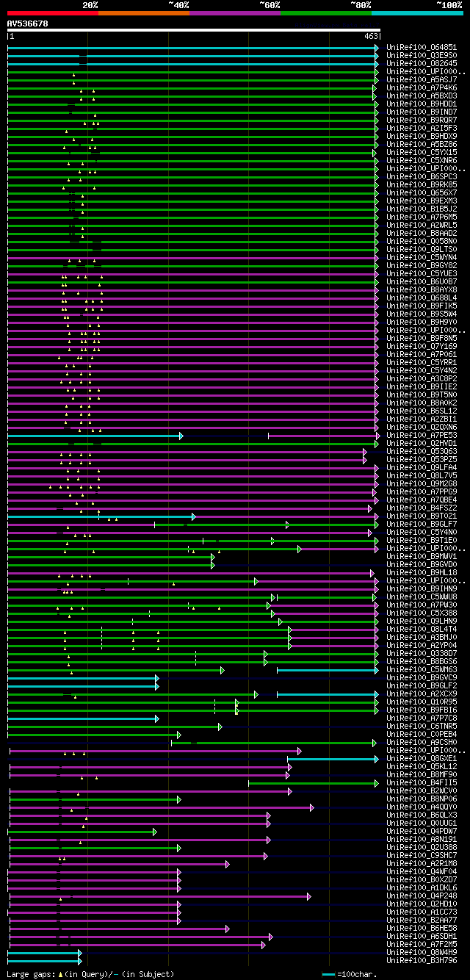470x980 pixels.
Task: Click the query name AV536678
Action: click(28, 24)
